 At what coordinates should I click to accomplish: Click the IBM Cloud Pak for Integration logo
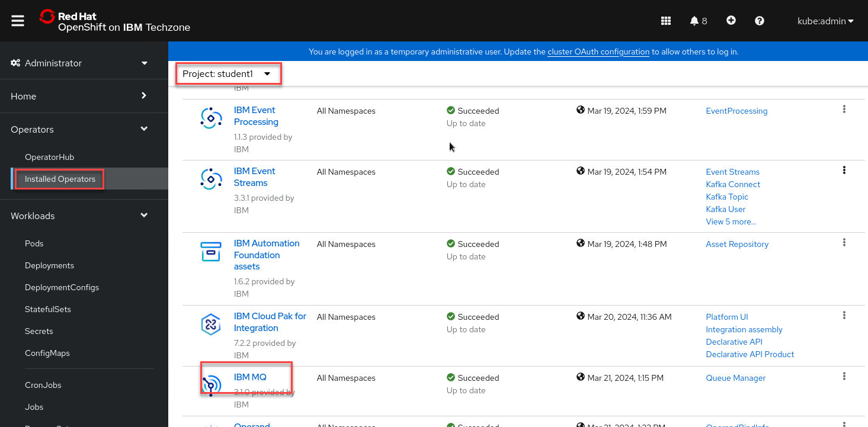pyautogui.click(x=211, y=325)
